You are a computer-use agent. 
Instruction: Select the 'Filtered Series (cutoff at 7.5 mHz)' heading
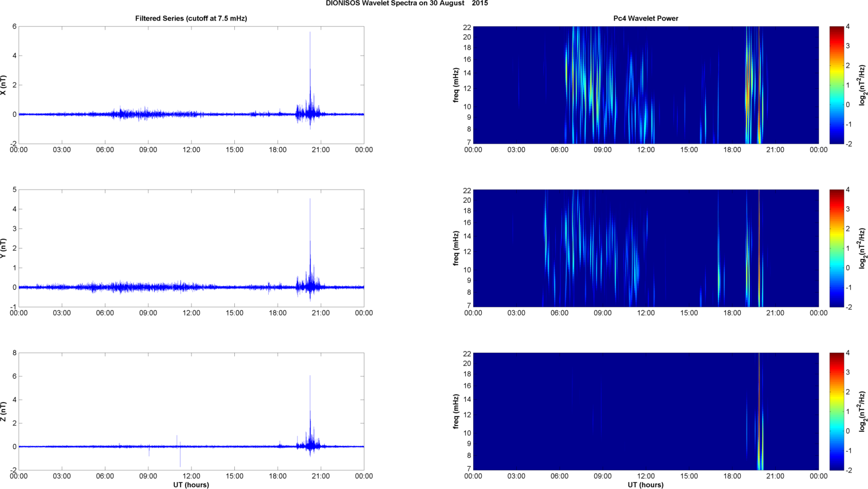[x=191, y=18]
